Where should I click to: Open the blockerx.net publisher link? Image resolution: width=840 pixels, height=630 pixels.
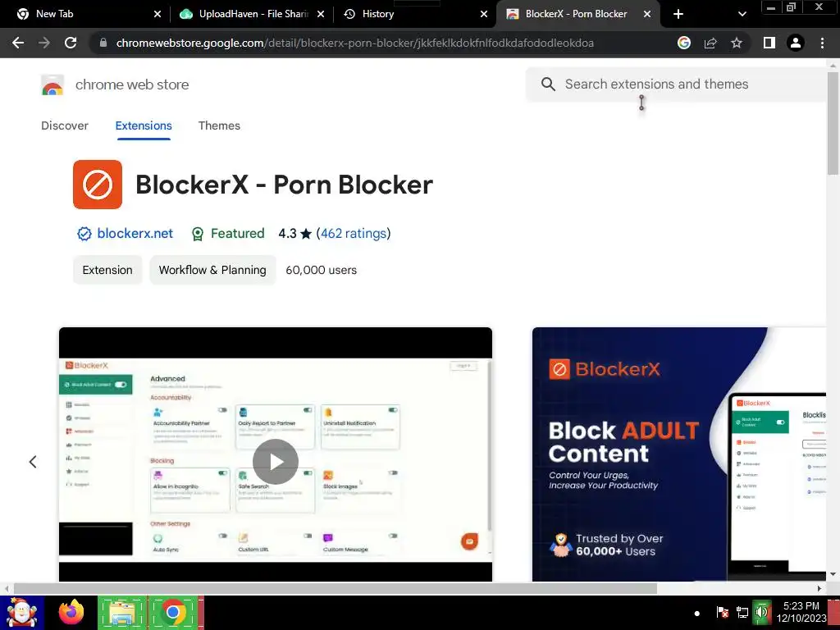(135, 234)
